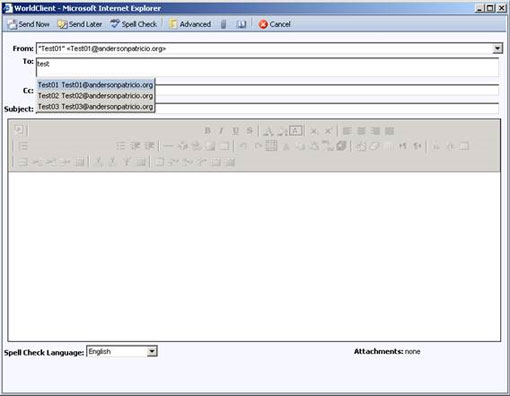The width and height of the screenshot is (510, 396).
Task: Expand the From address dropdown arrow
Action: point(497,49)
